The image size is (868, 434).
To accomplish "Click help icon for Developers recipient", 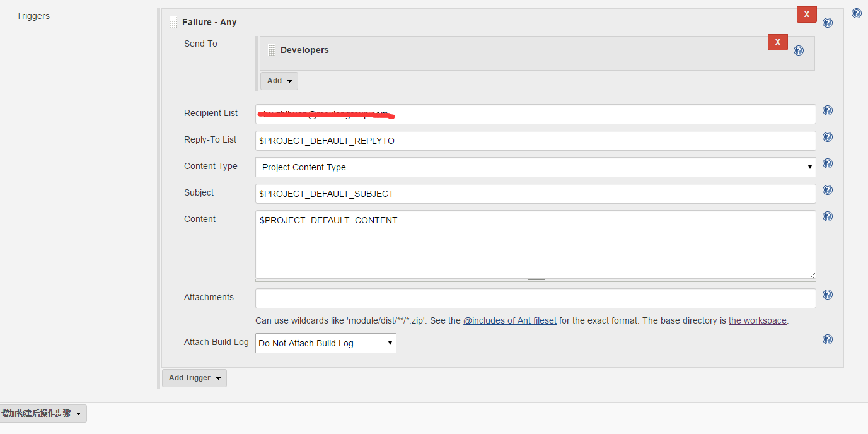I will click(799, 50).
